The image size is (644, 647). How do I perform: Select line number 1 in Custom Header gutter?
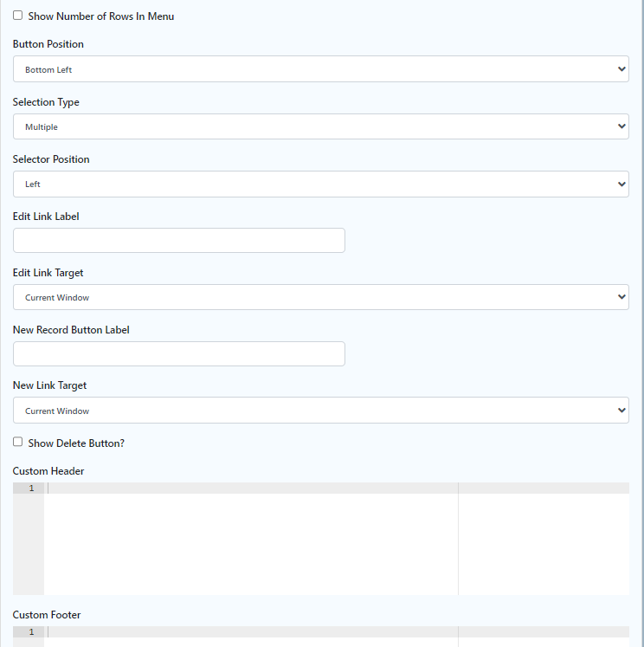pos(31,488)
